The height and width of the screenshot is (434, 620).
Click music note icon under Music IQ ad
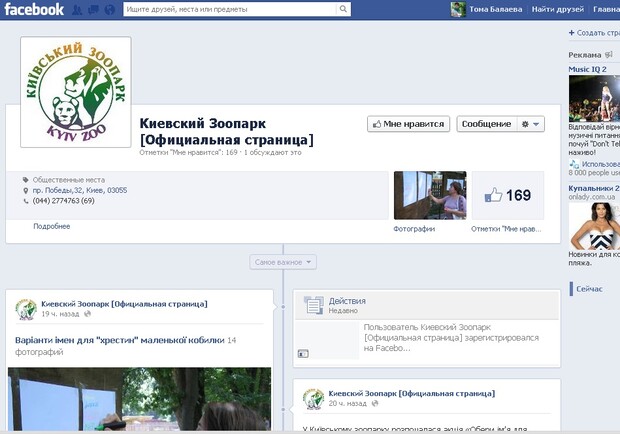coord(574,164)
